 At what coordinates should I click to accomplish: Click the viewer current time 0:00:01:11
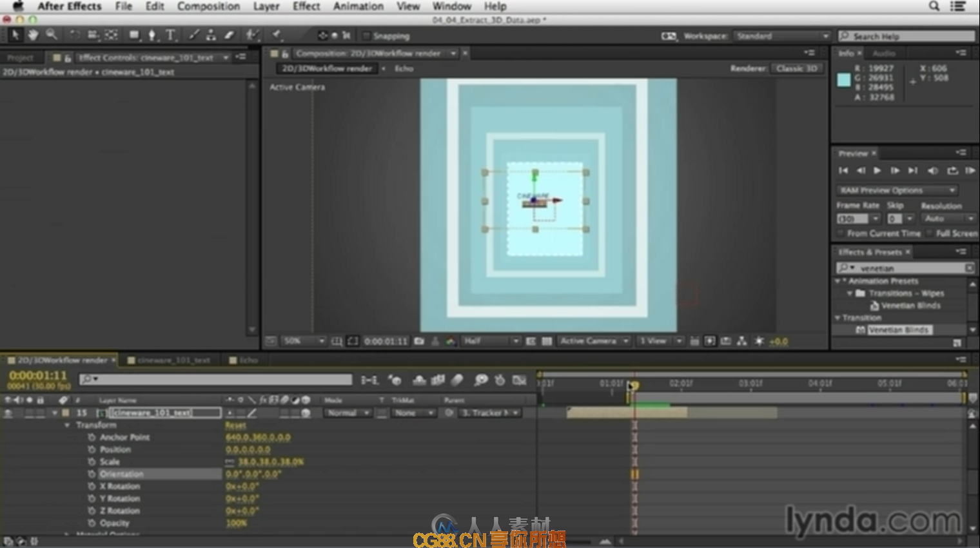(386, 341)
